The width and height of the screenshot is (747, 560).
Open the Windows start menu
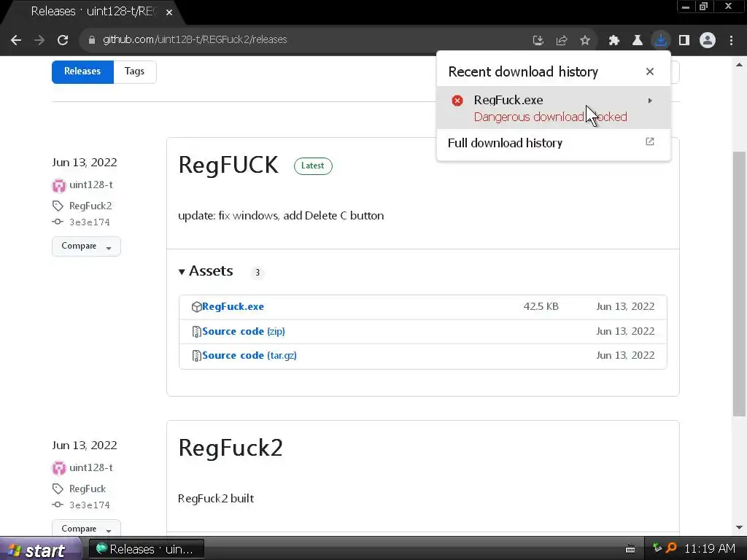39,550
